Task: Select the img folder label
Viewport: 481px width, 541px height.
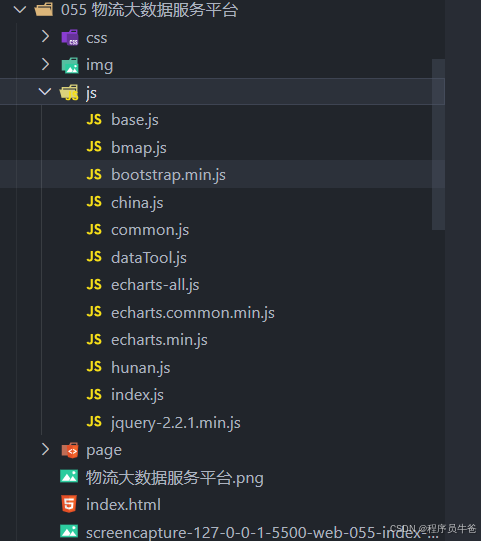Action: point(99,66)
